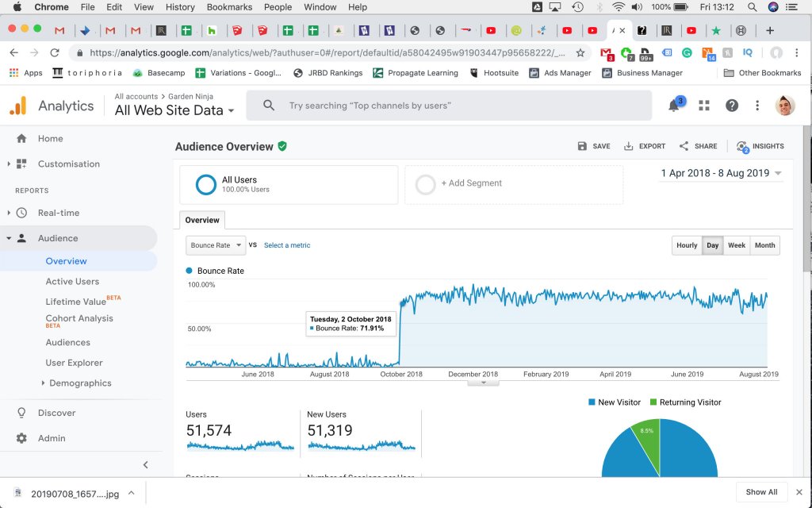The image size is (812, 508).
Task: Open the Overview report link
Action: 66,260
